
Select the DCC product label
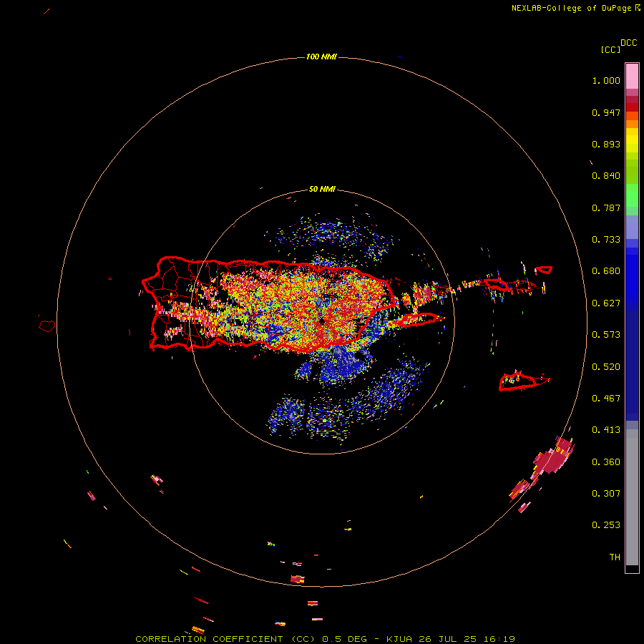click(628, 43)
